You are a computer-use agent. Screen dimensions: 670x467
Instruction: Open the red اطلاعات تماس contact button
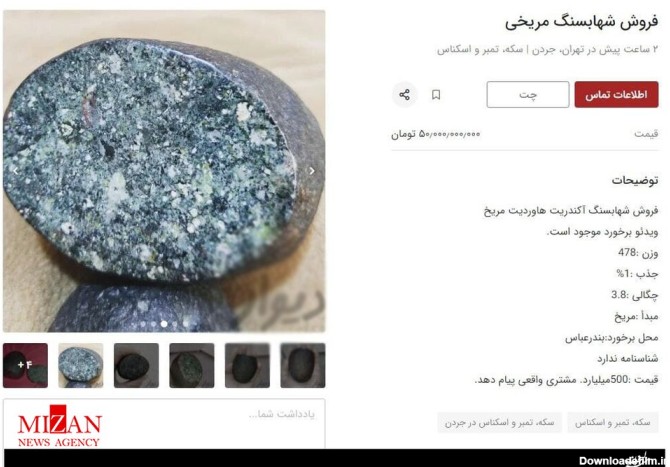pyautogui.click(x=616, y=94)
